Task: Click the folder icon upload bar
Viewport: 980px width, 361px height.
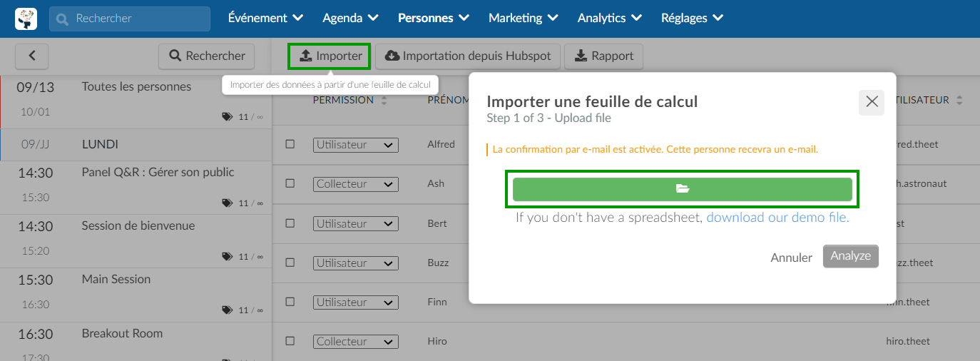Action: pyautogui.click(x=682, y=189)
